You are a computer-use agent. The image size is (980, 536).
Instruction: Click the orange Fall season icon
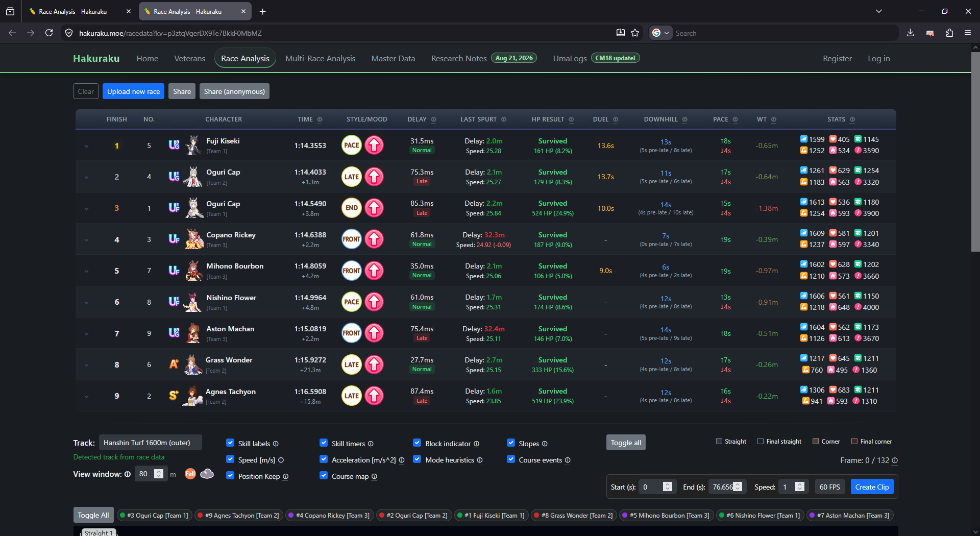pyautogui.click(x=190, y=474)
